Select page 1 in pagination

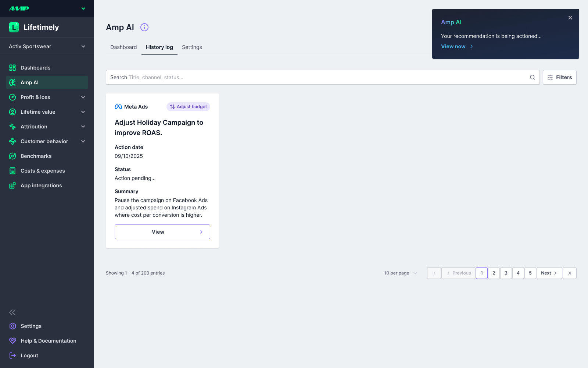point(482,273)
